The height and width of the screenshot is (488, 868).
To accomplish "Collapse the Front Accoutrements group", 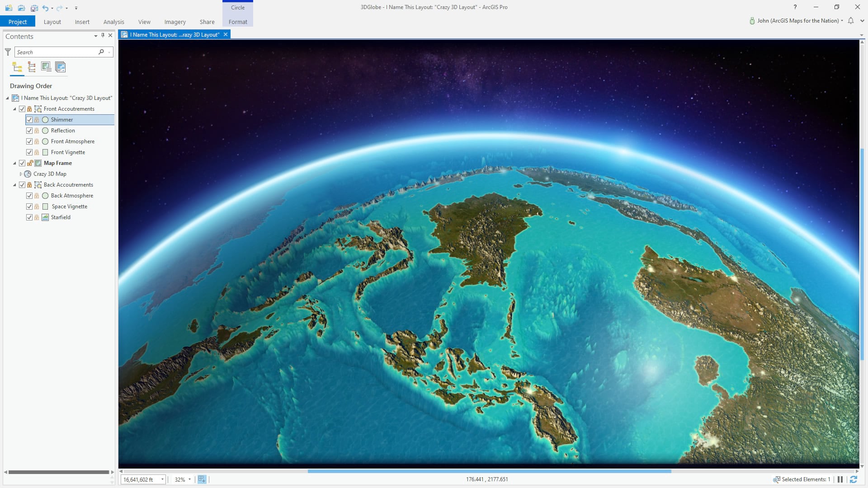I will pyautogui.click(x=14, y=109).
